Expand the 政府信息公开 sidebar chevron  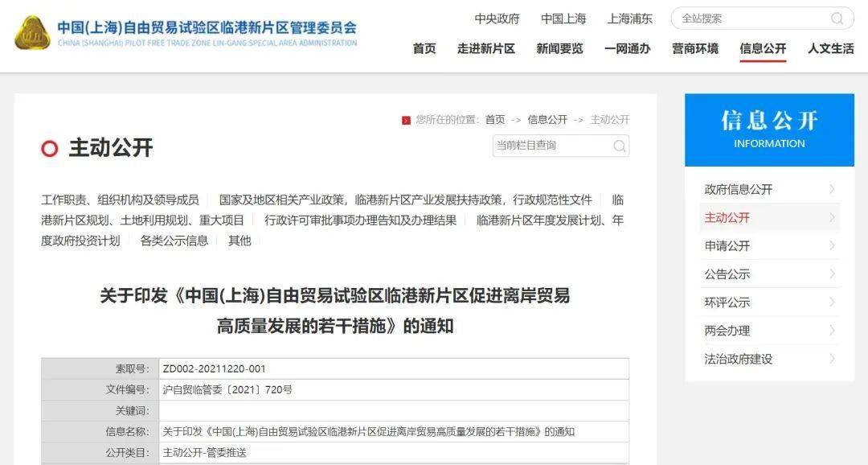point(832,190)
